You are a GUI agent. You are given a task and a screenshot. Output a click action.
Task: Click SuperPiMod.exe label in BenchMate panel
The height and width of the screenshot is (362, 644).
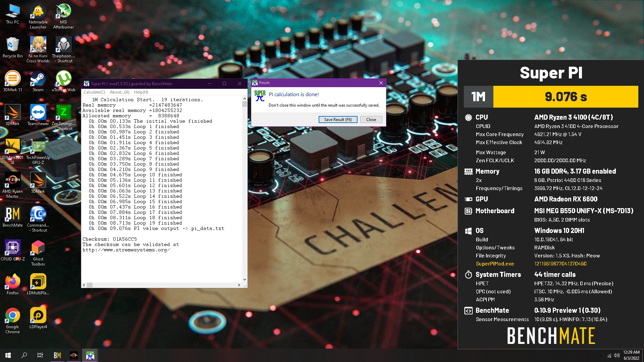(x=495, y=264)
